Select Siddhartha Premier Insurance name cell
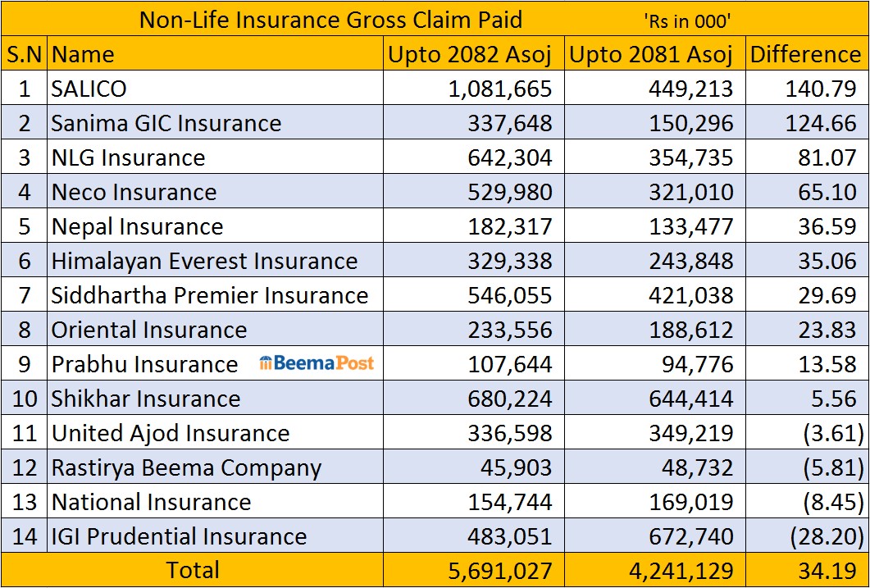The height and width of the screenshot is (588, 870). [209, 295]
